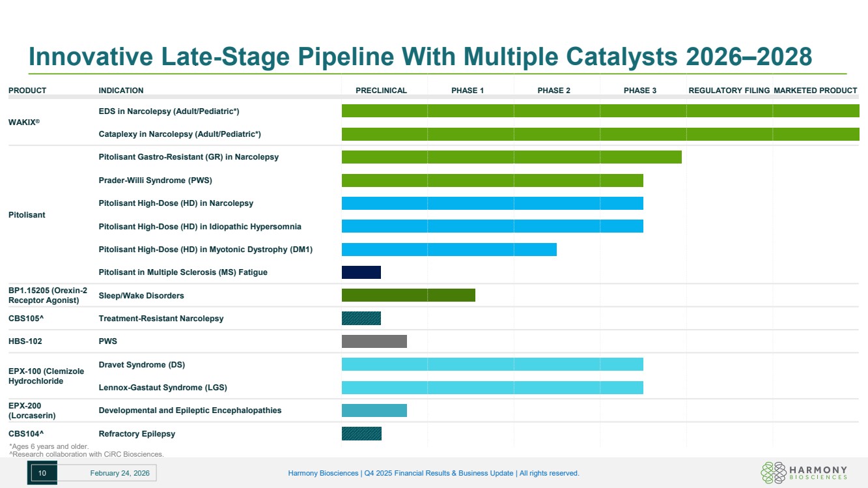This screenshot has width=868, height=488.
Task: Click the HBS-102 product label
Action: (25, 341)
